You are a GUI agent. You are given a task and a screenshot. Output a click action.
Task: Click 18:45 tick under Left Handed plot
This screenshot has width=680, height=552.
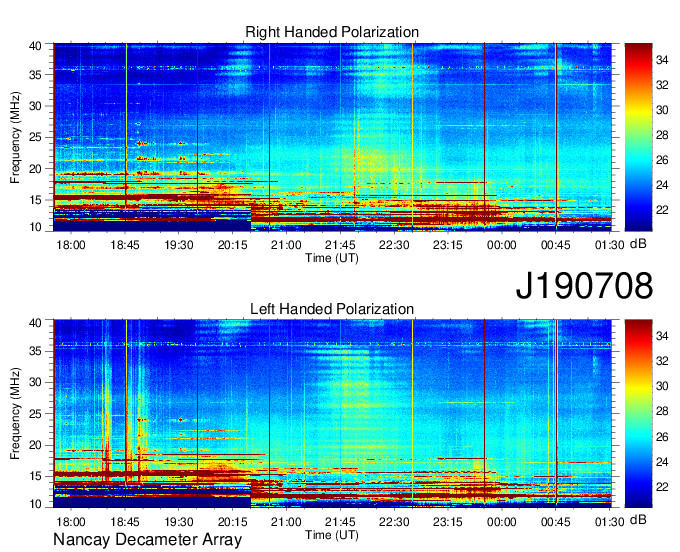[x=125, y=522]
